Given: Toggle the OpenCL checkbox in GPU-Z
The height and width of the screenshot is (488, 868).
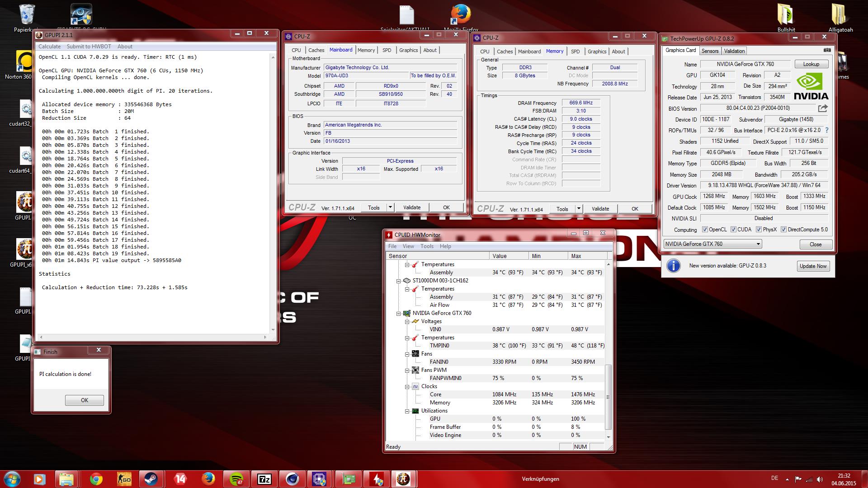Looking at the screenshot, I should (x=704, y=230).
